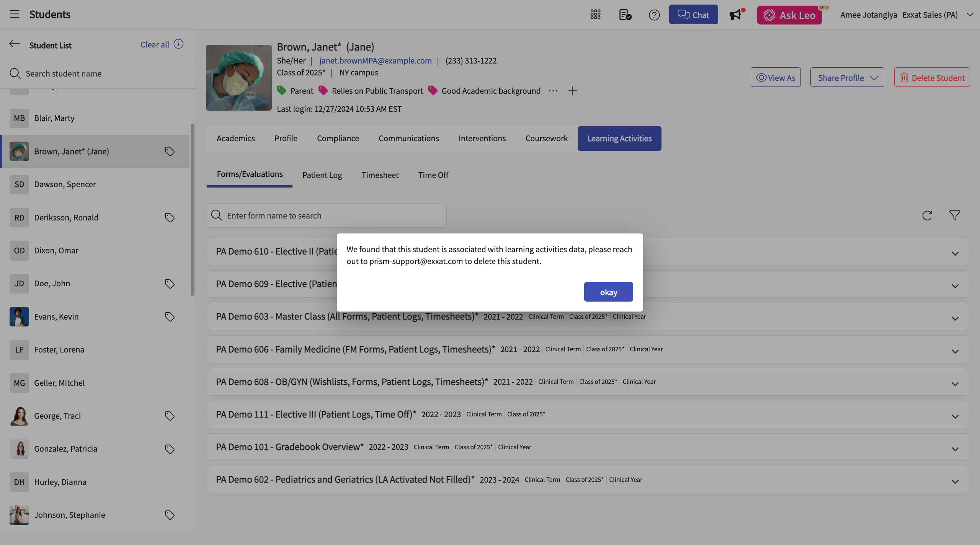Click the janet.brownMPA@example.com email link
Image resolution: width=980 pixels, height=545 pixels.
[375, 60]
